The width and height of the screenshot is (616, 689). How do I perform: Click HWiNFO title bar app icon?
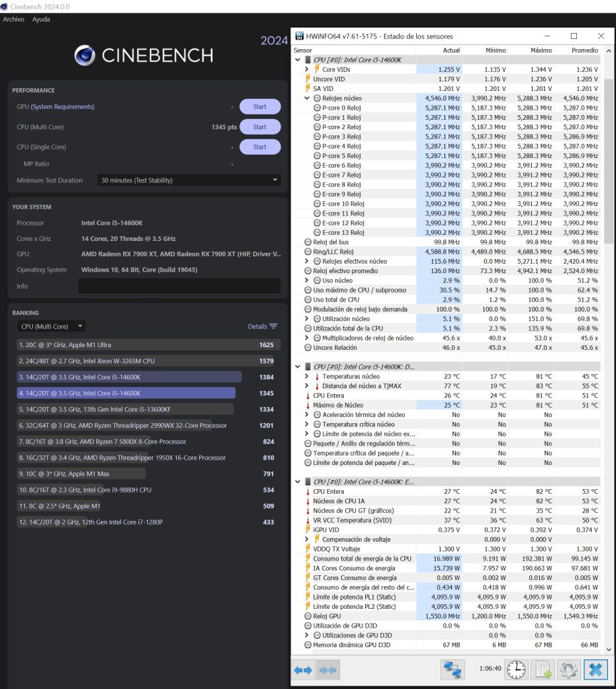point(299,36)
